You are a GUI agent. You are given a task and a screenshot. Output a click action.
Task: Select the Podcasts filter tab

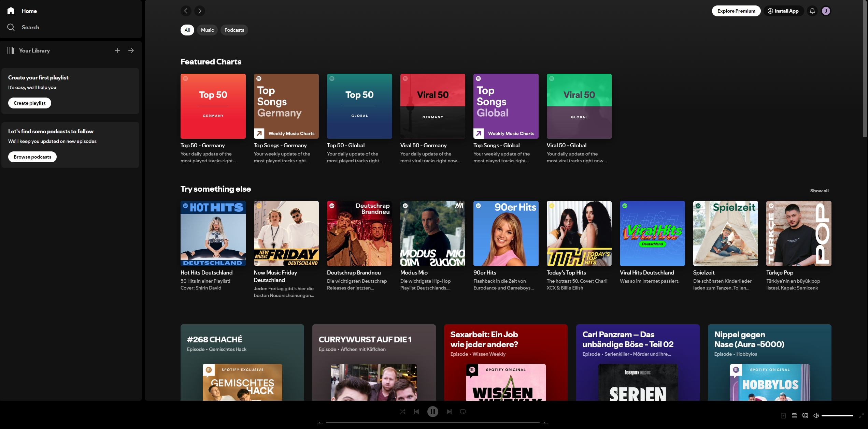234,30
